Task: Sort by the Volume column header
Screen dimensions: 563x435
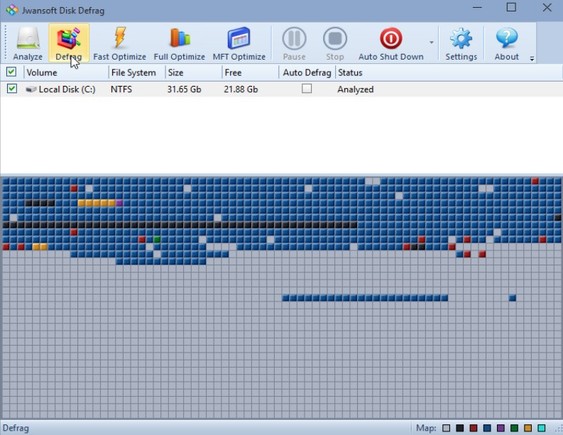Action: coord(66,72)
